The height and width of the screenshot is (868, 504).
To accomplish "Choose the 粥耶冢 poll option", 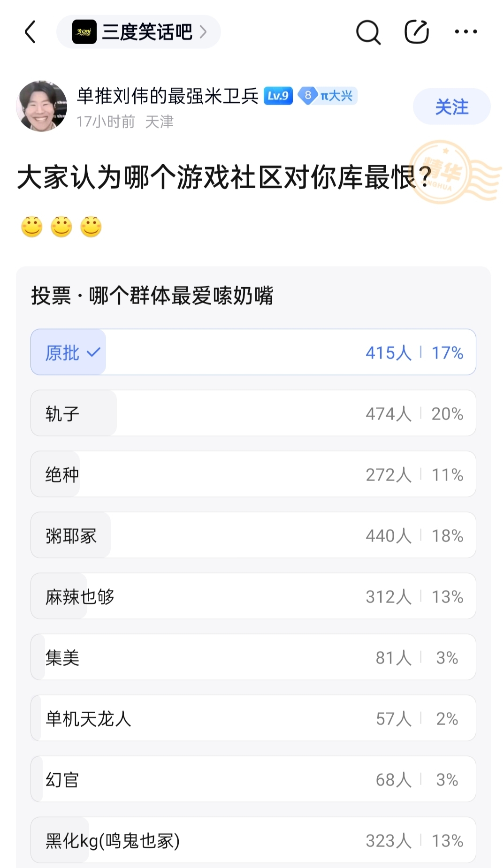I will 253,535.
